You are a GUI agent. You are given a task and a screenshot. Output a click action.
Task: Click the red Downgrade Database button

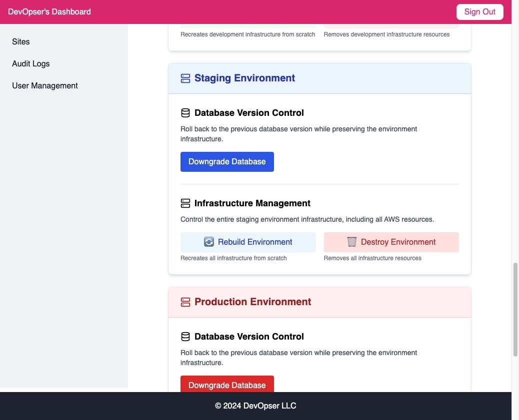click(227, 384)
